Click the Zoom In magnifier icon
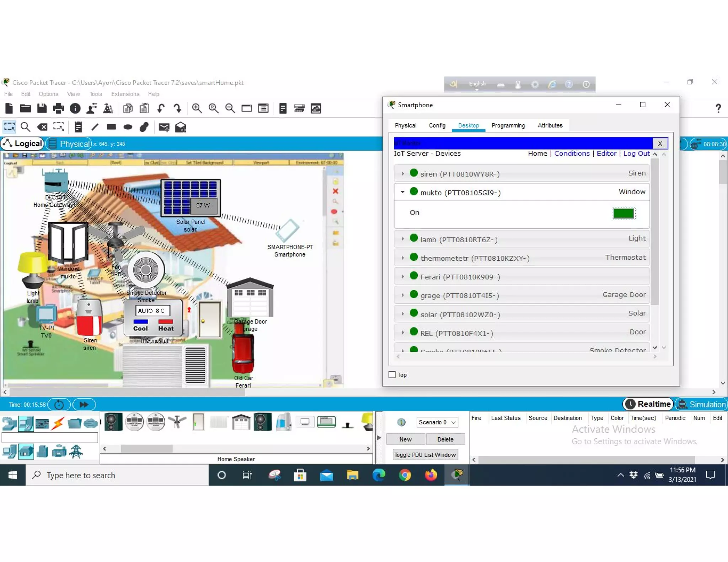The height and width of the screenshot is (562, 728). (197, 108)
